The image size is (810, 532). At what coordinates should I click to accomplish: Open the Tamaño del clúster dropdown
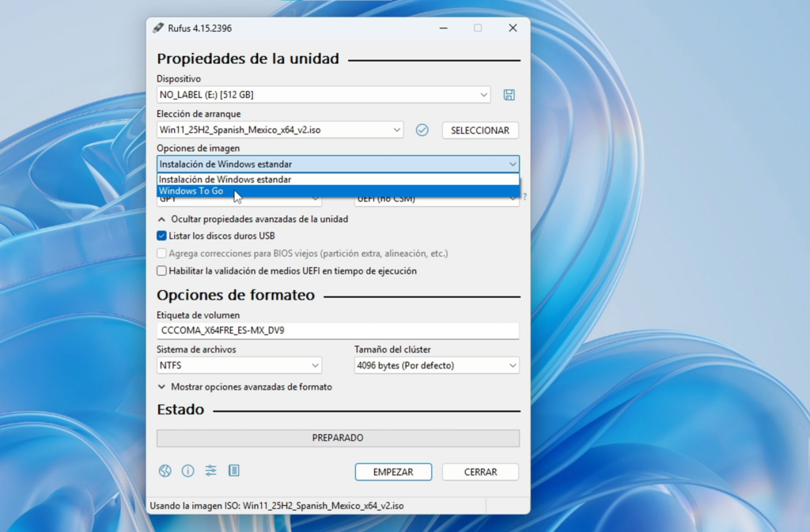click(x=437, y=365)
